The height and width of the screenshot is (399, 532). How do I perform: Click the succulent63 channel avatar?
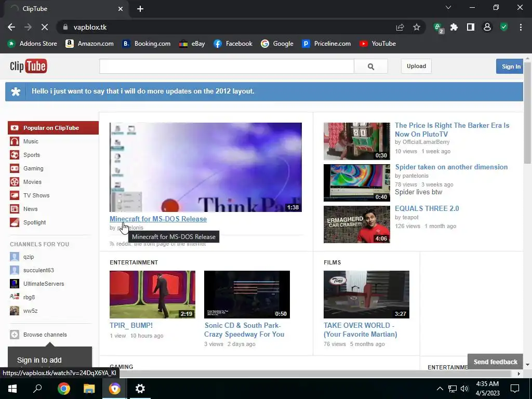pos(15,270)
